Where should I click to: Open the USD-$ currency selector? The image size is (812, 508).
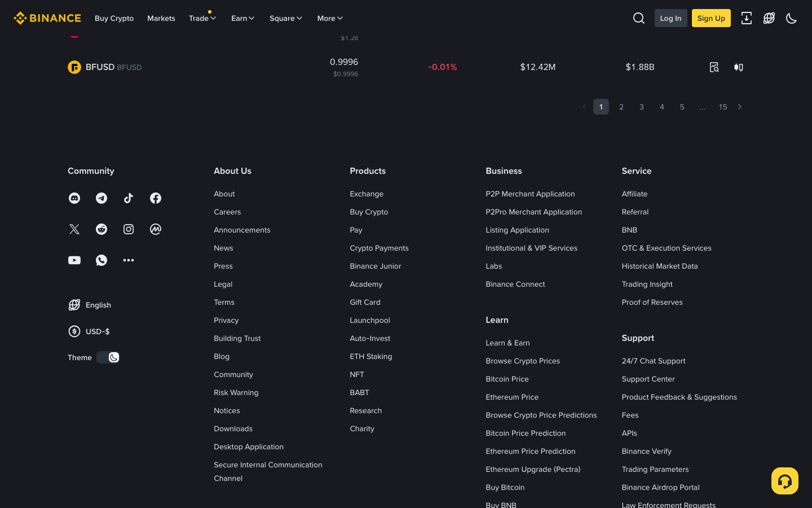(x=89, y=331)
